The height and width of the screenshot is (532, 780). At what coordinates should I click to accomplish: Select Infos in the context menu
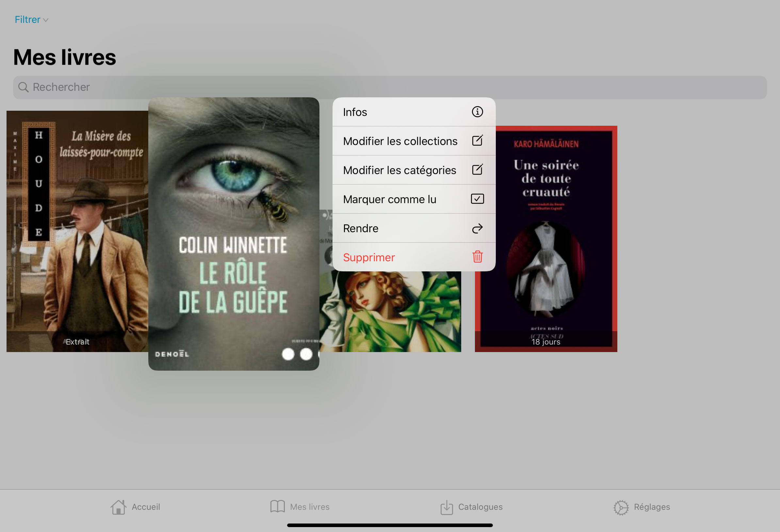coord(355,112)
